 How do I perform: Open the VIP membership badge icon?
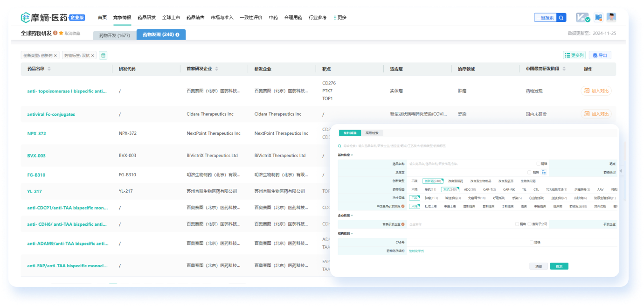(x=583, y=18)
